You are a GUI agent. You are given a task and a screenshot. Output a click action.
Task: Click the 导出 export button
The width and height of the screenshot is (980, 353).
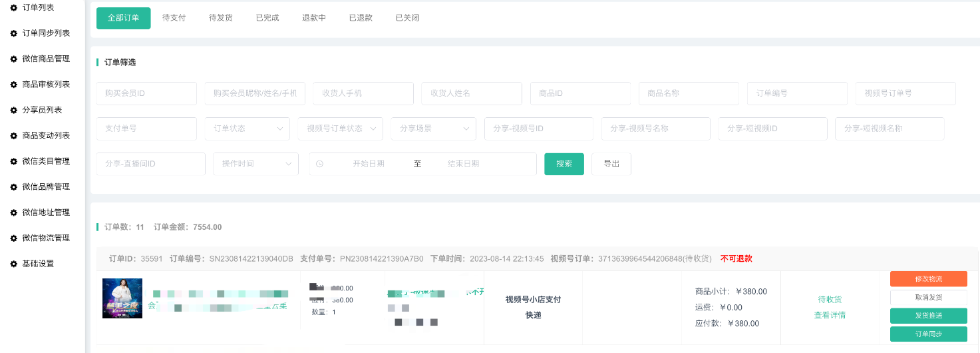(611, 164)
